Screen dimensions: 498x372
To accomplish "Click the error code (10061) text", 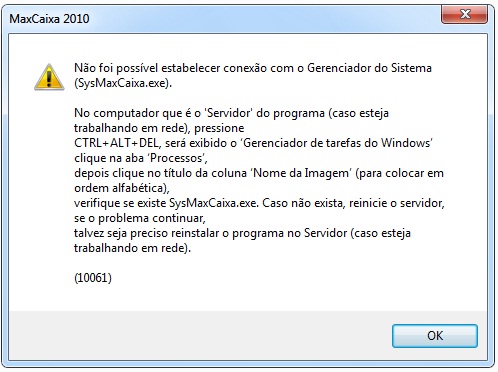I will 93,278.
